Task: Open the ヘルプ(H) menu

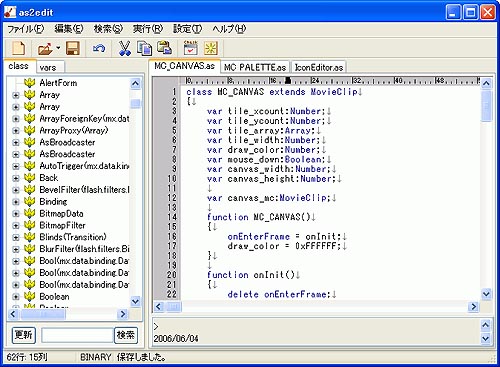Action: [x=229, y=29]
